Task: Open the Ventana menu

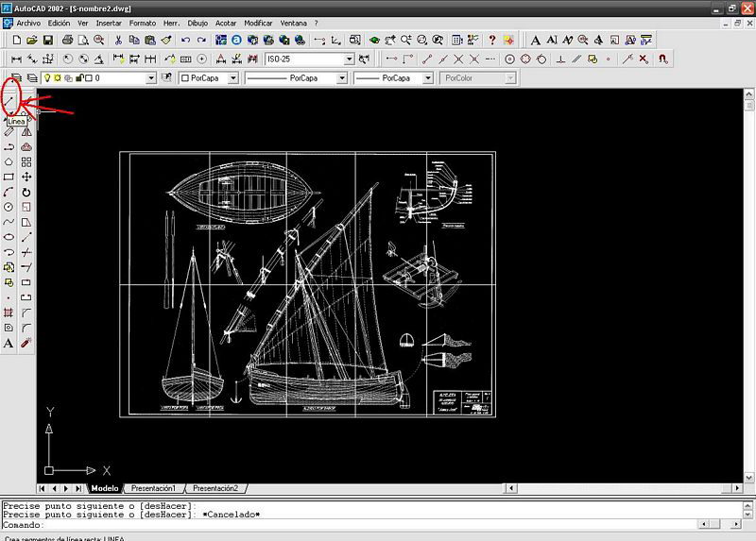Action: click(x=293, y=23)
